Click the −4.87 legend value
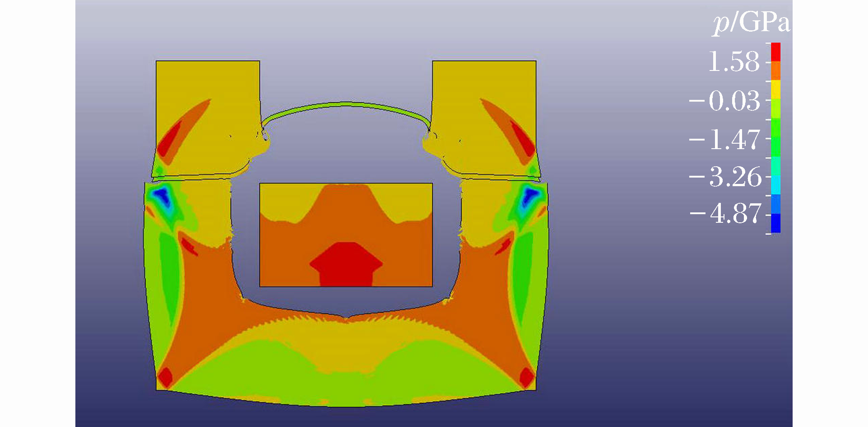868x427 pixels. click(725, 213)
